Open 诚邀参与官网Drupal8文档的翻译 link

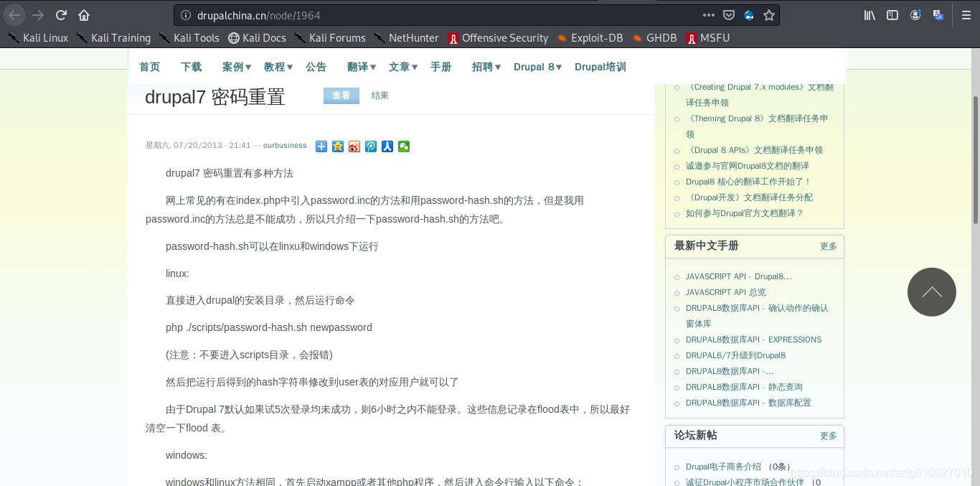[747, 166]
